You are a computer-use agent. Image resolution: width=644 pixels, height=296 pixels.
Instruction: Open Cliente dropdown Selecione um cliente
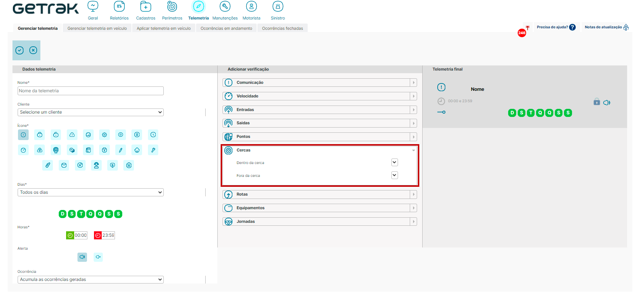point(91,112)
